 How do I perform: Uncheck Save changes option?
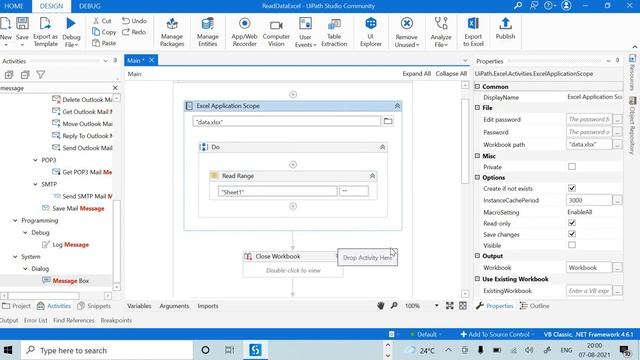pyautogui.click(x=572, y=234)
